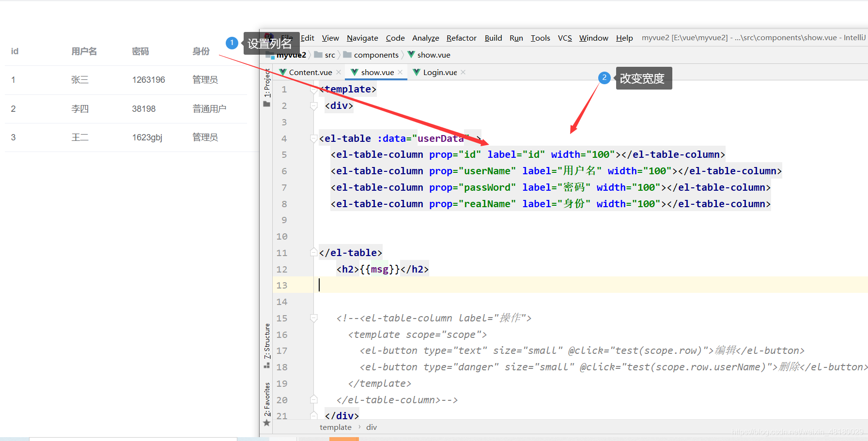Select show.vue in the breadcrumb bar
This screenshot has width=868, height=441.
pyautogui.click(x=434, y=55)
